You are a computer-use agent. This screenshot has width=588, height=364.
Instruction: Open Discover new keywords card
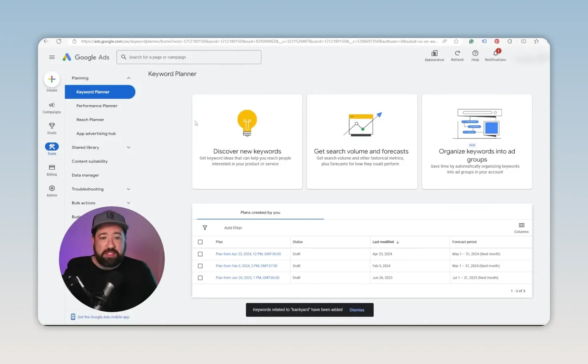247,142
